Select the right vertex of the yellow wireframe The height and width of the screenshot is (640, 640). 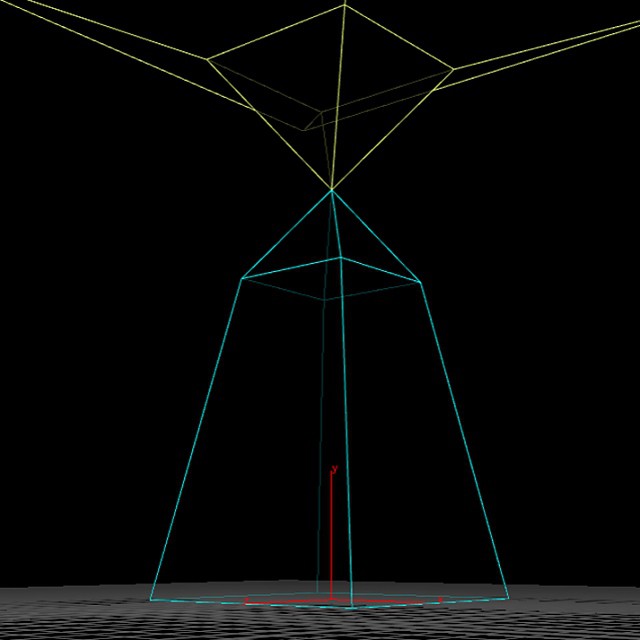[x=454, y=69]
